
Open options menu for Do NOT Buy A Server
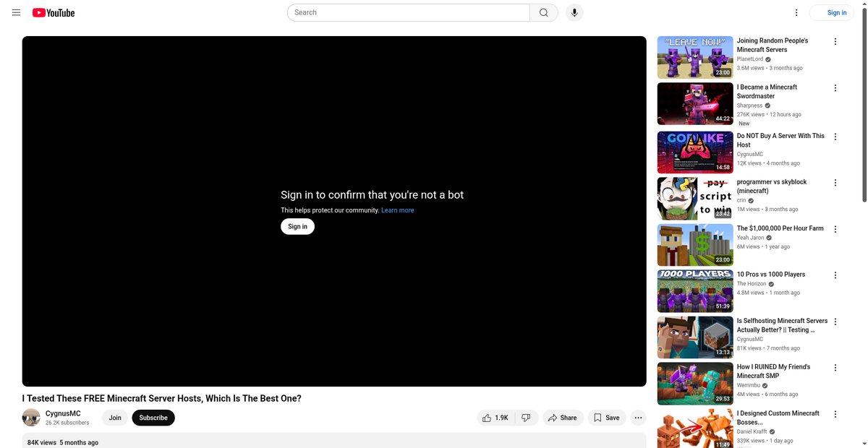(835, 137)
